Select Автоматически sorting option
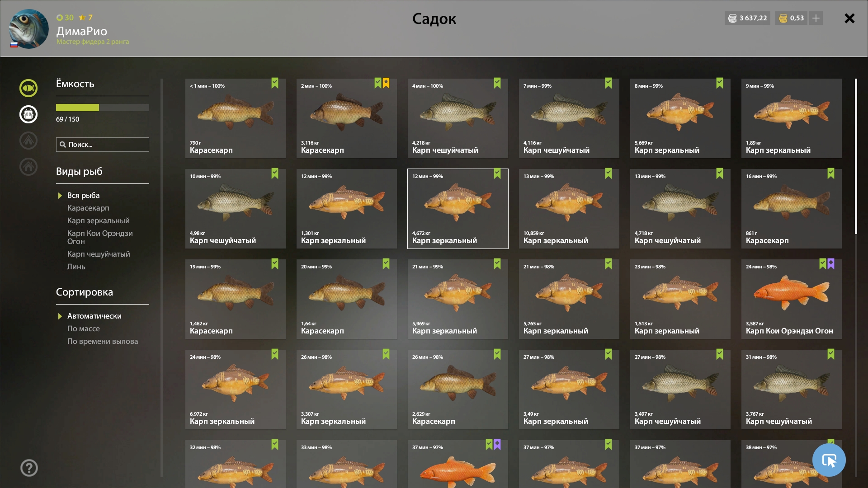The height and width of the screenshot is (488, 868). (x=94, y=316)
